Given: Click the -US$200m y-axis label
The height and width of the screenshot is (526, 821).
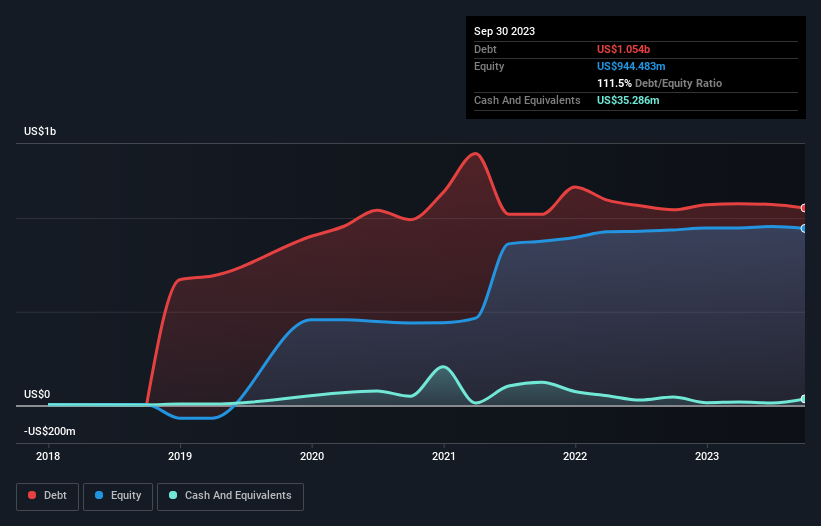Looking at the screenshot, I should pyautogui.click(x=50, y=431).
